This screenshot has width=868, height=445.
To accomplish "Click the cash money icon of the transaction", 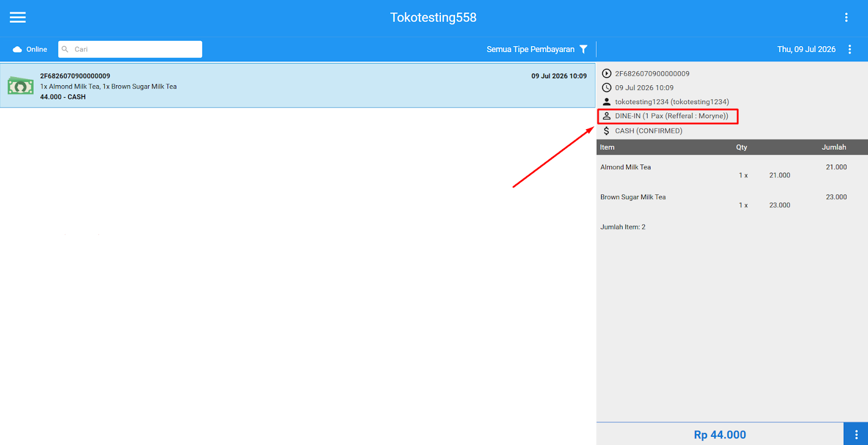I will 21,86.
